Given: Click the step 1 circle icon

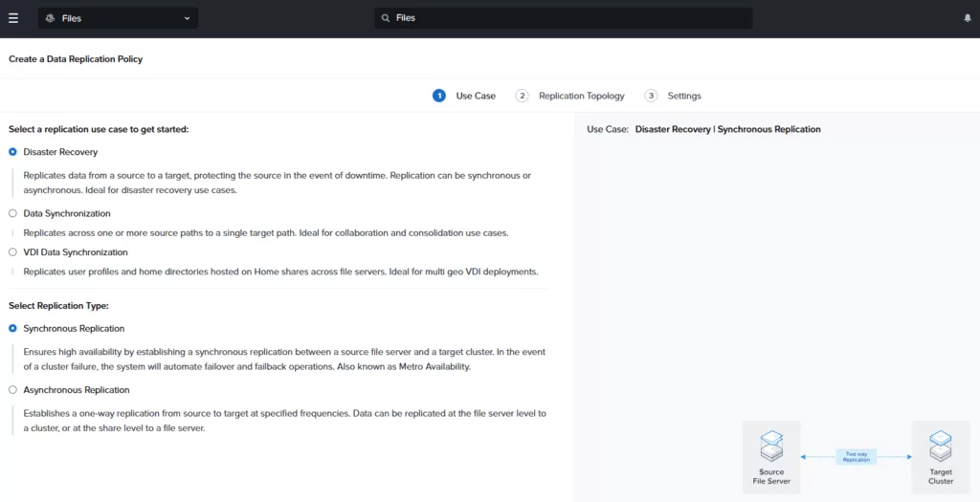Looking at the screenshot, I should pyautogui.click(x=439, y=96).
